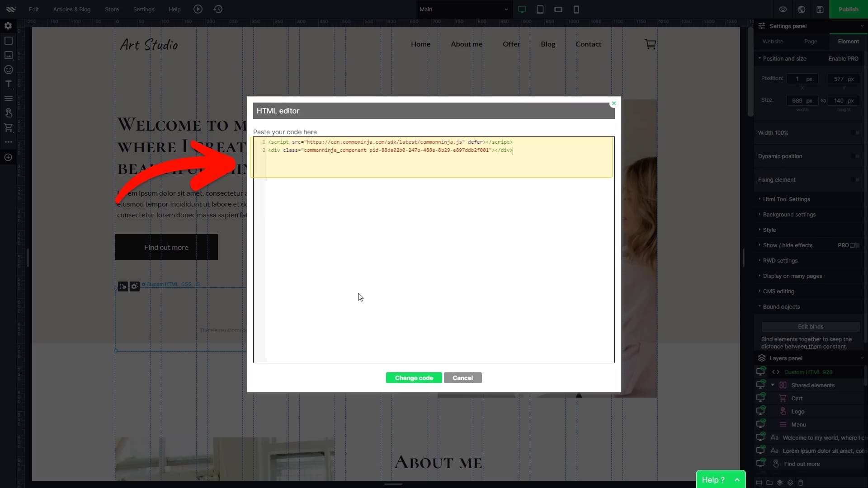Click the add element plus icon in left sidebar
Screen dimensions: 868x488
coord(8,157)
